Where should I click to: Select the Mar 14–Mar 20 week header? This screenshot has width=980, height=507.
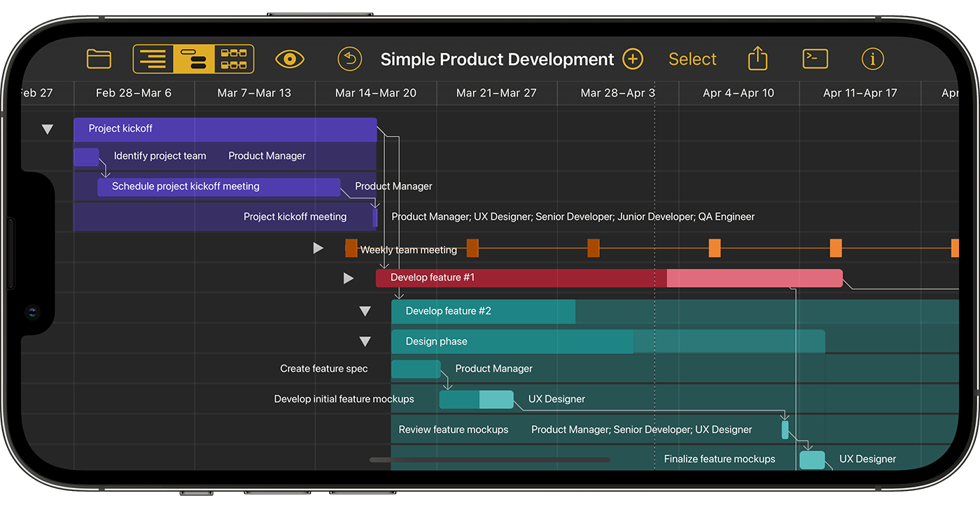376,93
